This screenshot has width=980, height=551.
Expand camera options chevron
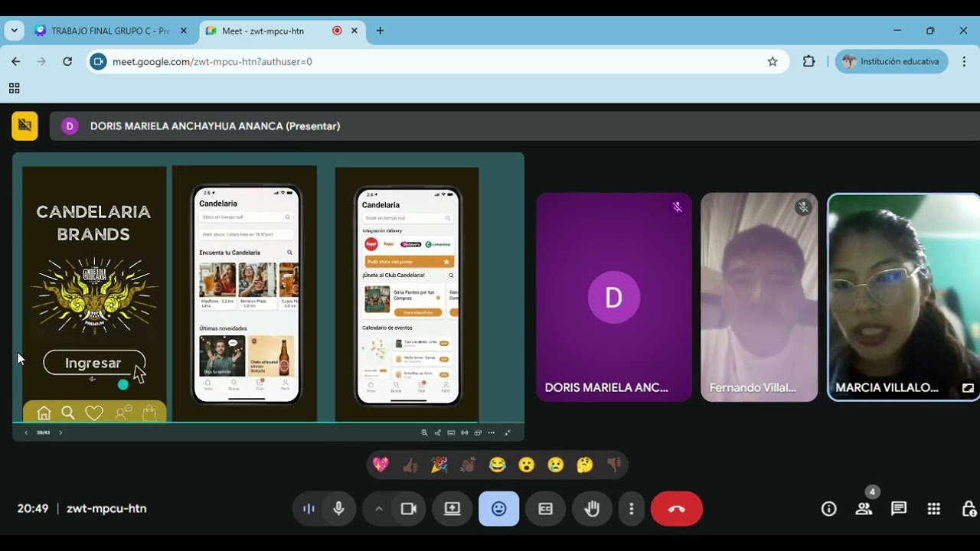click(x=378, y=509)
